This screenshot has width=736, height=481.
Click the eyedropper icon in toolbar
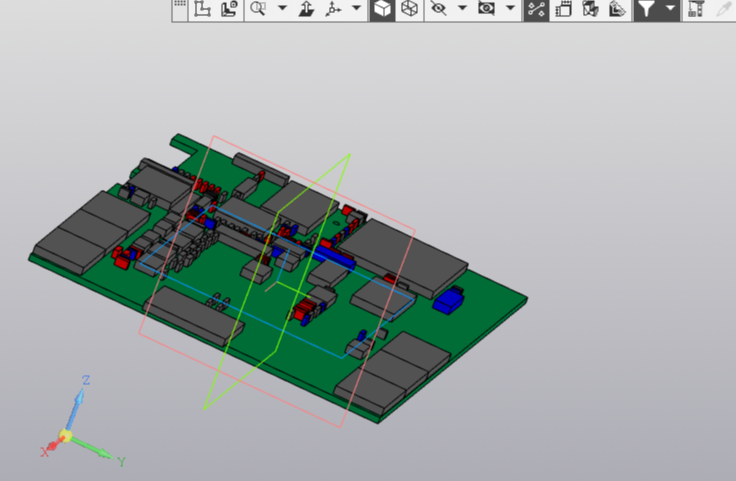coord(722,10)
